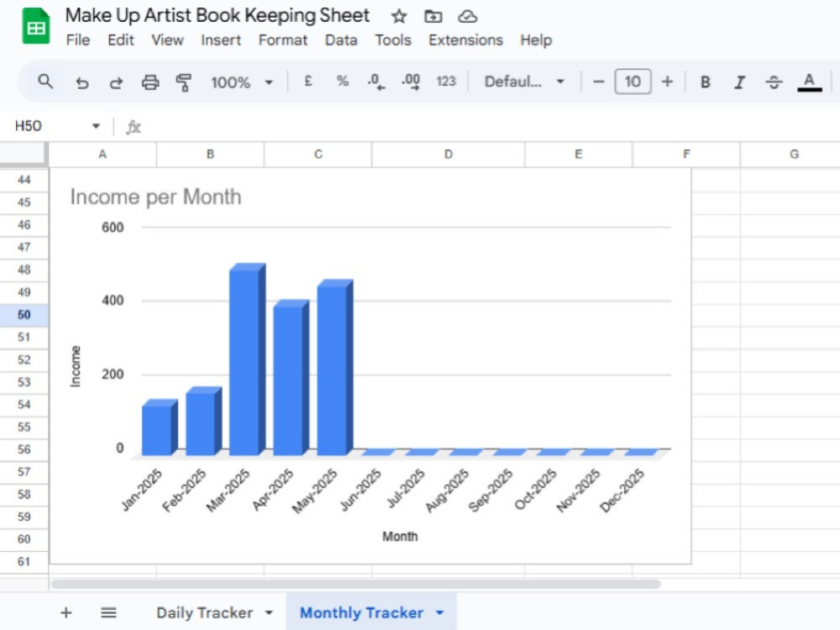Open the Insert menu
Screen dimensions: 840x630
coord(221,40)
